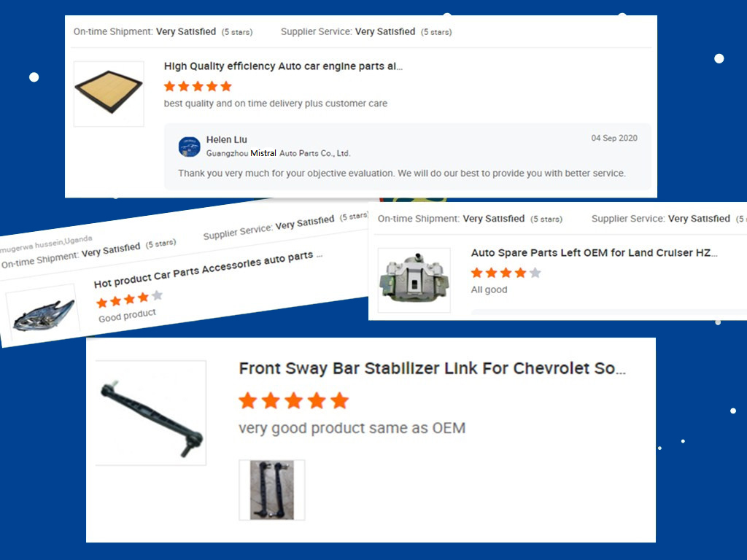Open the customer photo of two stabilizer links
747x560 pixels.
click(x=271, y=490)
